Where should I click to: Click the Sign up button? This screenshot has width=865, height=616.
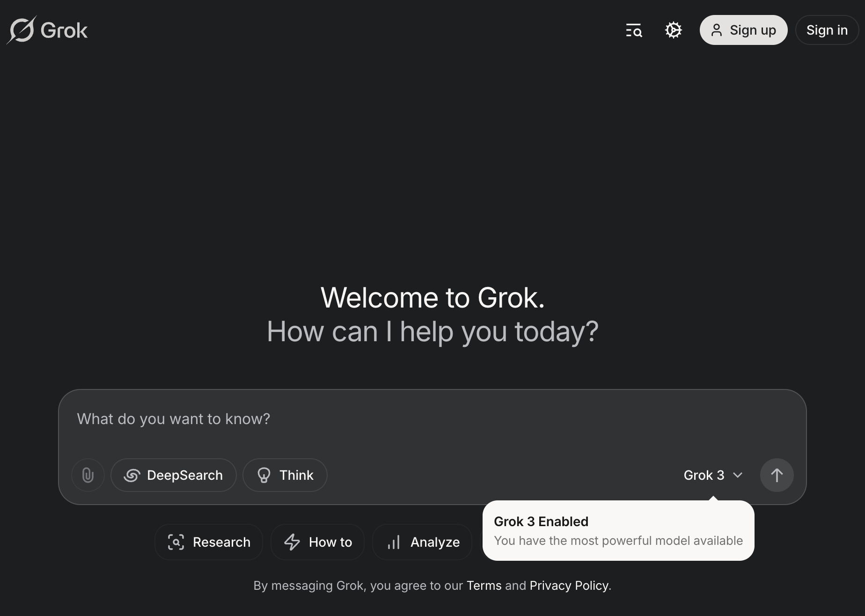pos(743,30)
